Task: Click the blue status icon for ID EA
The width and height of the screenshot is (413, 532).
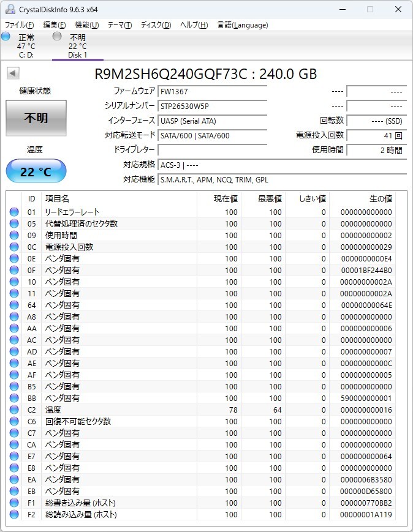Action: pyautogui.click(x=14, y=479)
